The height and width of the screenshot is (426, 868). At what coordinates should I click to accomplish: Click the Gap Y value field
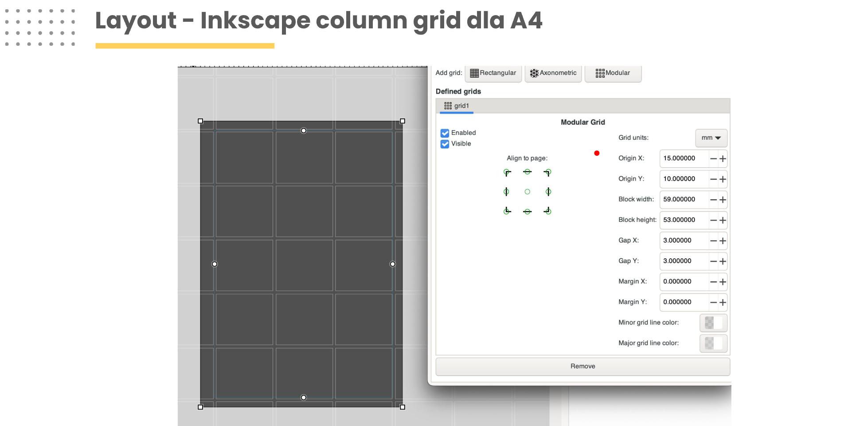pos(684,261)
